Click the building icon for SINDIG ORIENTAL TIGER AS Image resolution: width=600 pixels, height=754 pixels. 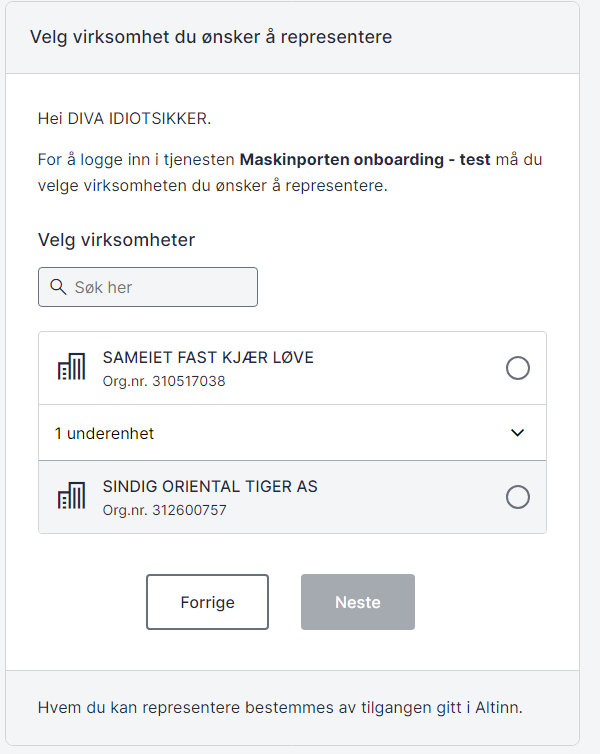(x=71, y=497)
